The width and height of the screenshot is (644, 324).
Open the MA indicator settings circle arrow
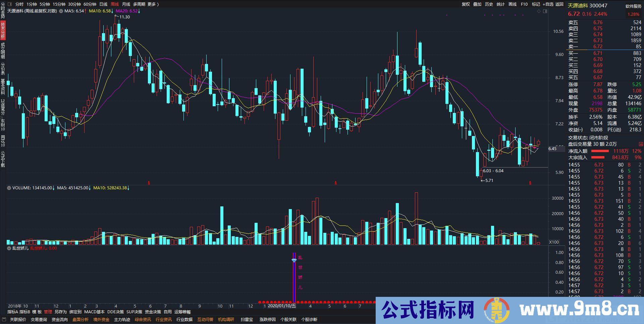pos(61,11)
